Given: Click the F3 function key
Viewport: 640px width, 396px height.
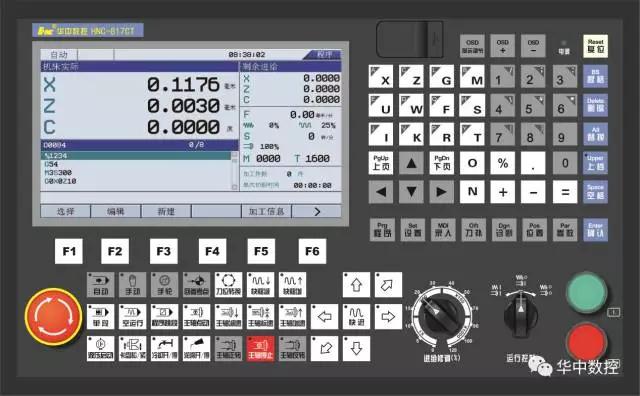Looking at the screenshot, I should (164, 251).
